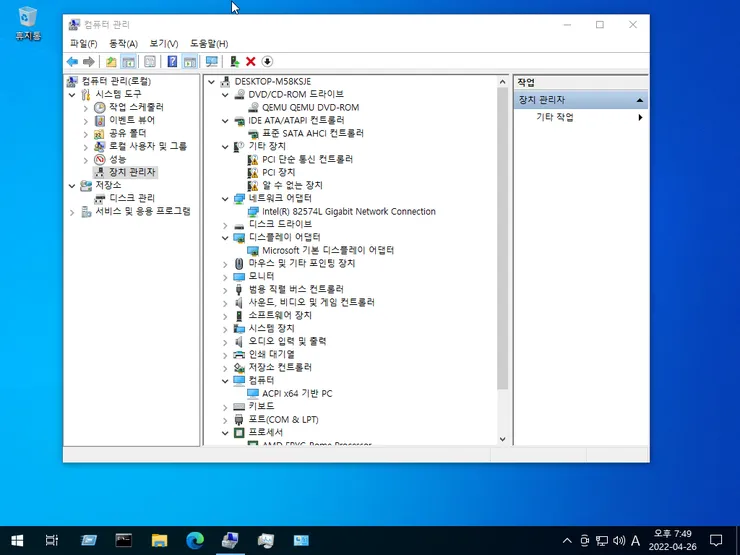Click the up one level folder icon
The width and height of the screenshot is (740, 555).
111,61
